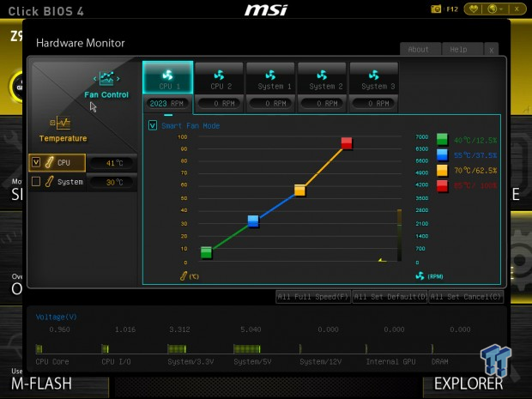The height and width of the screenshot is (399, 532).
Task: Toggle the Smart Fan Mode checkbox
Action: 153,125
